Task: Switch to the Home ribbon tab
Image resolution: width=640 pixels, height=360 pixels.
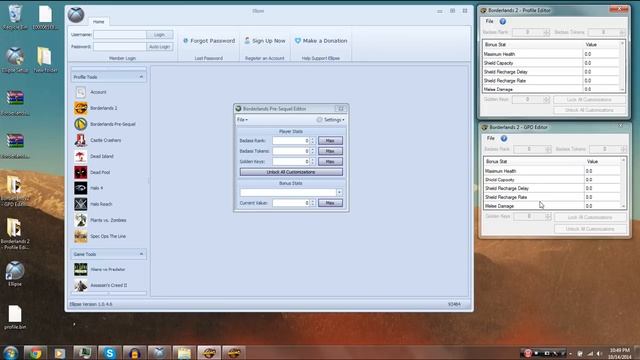Action: (x=98, y=22)
